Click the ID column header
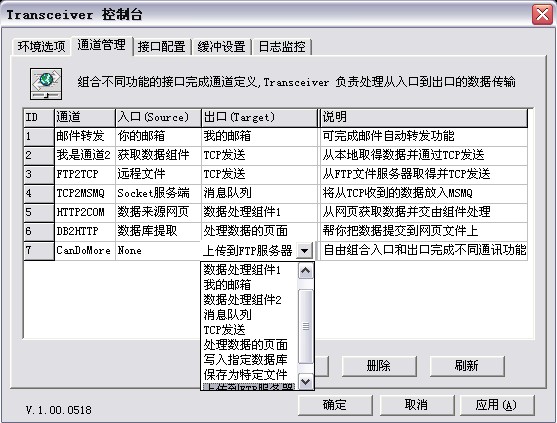 [39, 118]
